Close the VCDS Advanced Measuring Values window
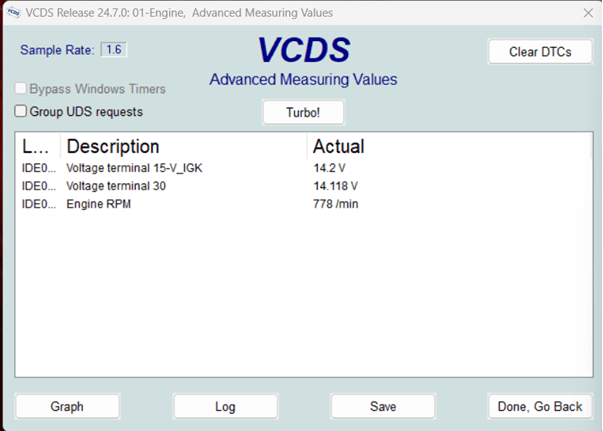The height and width of the screenshot is (431, 603). point(587,13)
